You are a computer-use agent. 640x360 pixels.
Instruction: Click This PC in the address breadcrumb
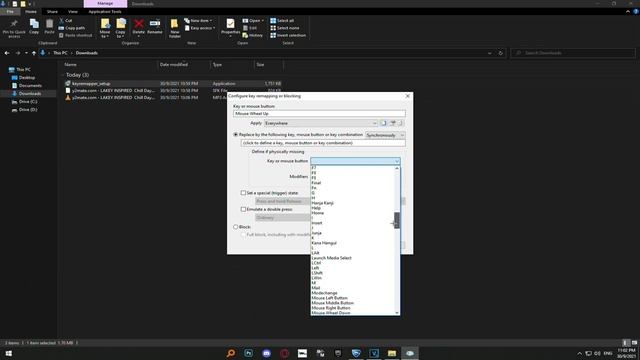click(60, 53)
